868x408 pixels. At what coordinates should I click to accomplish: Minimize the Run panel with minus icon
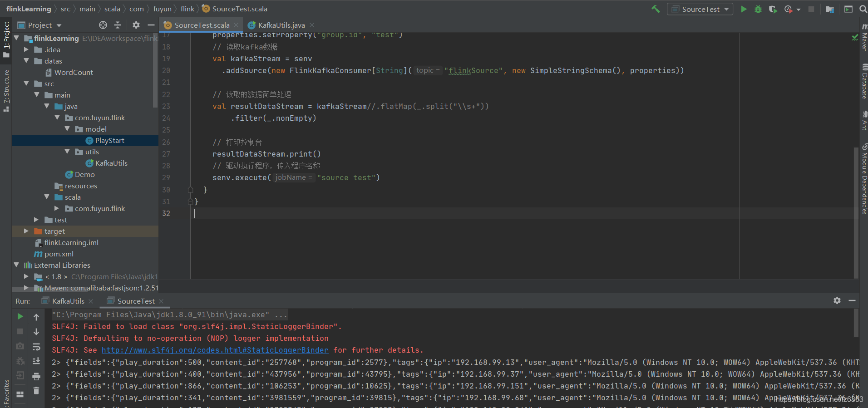(852, 300)
